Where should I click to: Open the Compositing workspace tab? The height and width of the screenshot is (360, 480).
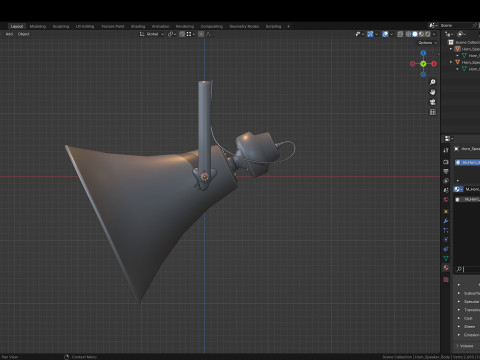tap(212, 26)
